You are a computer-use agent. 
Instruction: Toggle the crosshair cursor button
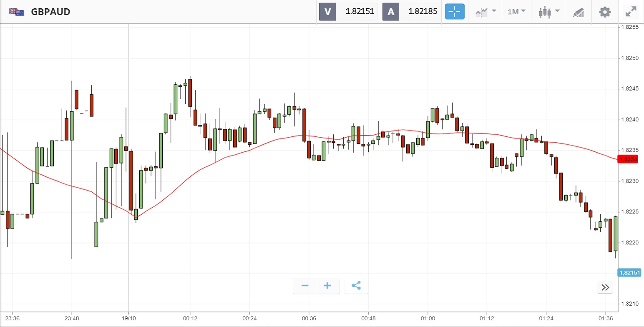point(454,12)
